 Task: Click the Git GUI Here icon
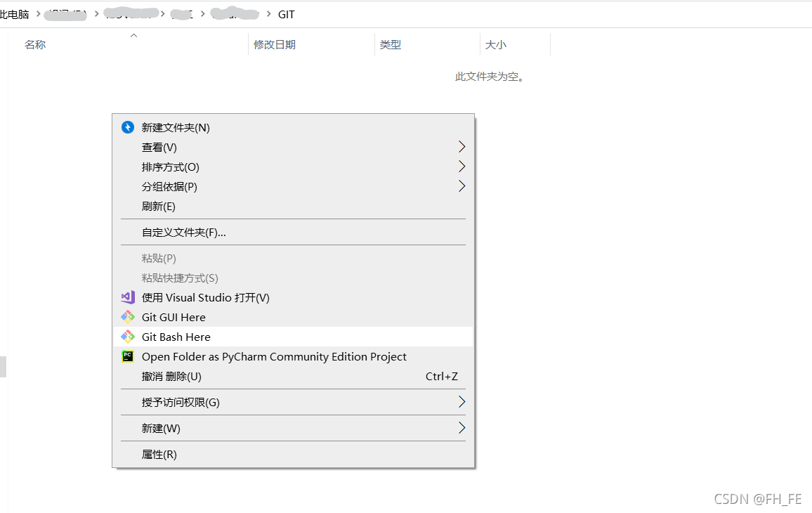(x=127, y=317)
